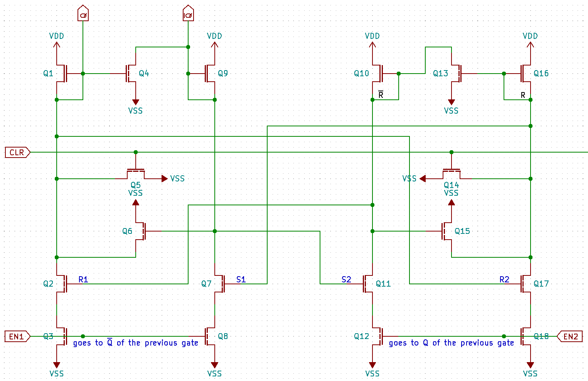
Task: Select the VSS symbol above Q6
Action: click(136, 198)
